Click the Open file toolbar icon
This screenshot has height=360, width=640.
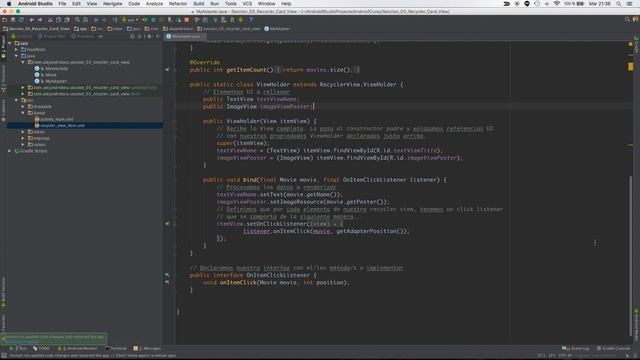point(4,20)
